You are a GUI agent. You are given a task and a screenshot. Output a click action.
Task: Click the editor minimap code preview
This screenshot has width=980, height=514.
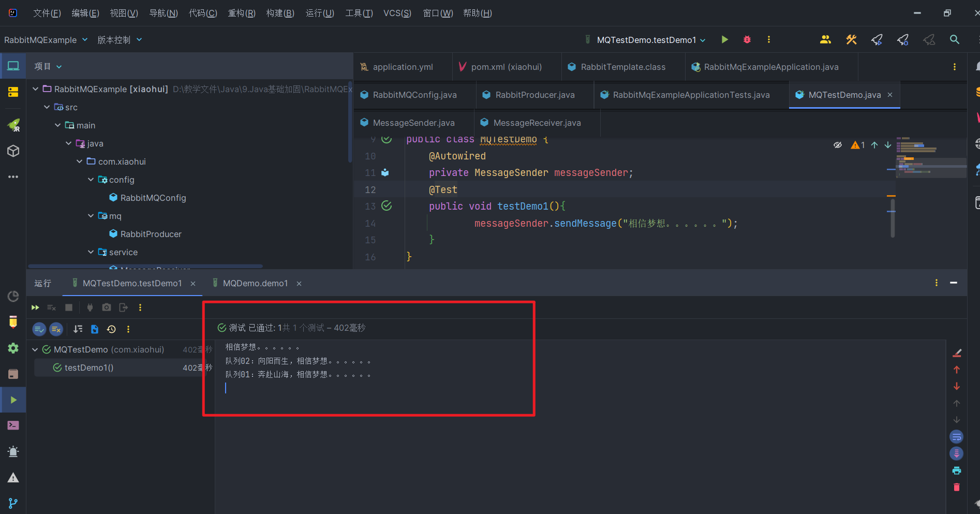[x=931, y=157]
